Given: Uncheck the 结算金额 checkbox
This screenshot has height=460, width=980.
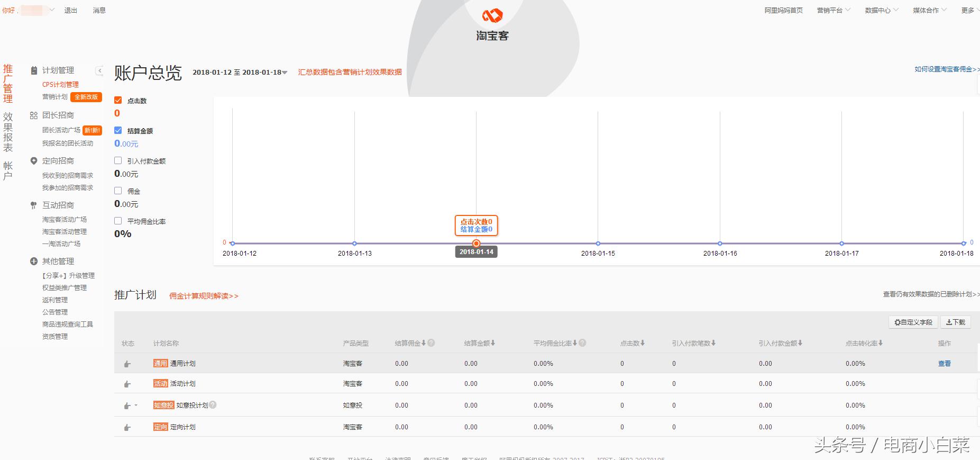Looking at the screenshot, I should pos(118,130).
